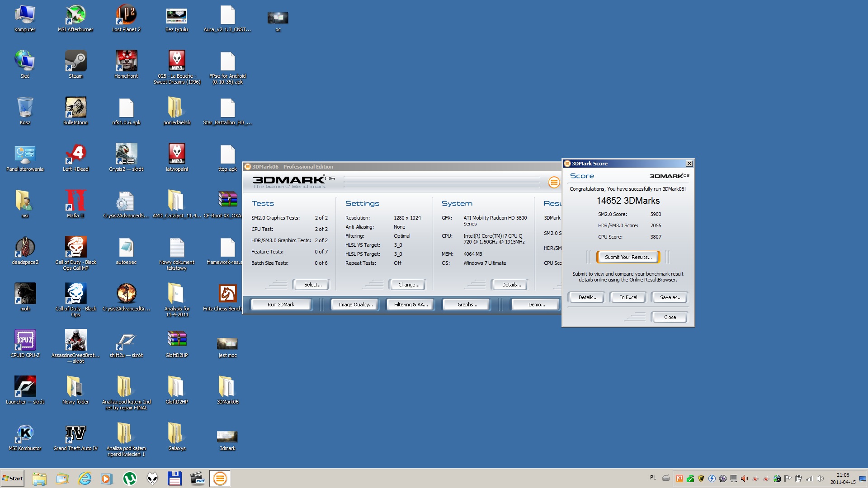Image resolution: width=868 pixels, height=488 pixels.
Task: Open the volume control in system tray
Action: [x=821, y=479]
